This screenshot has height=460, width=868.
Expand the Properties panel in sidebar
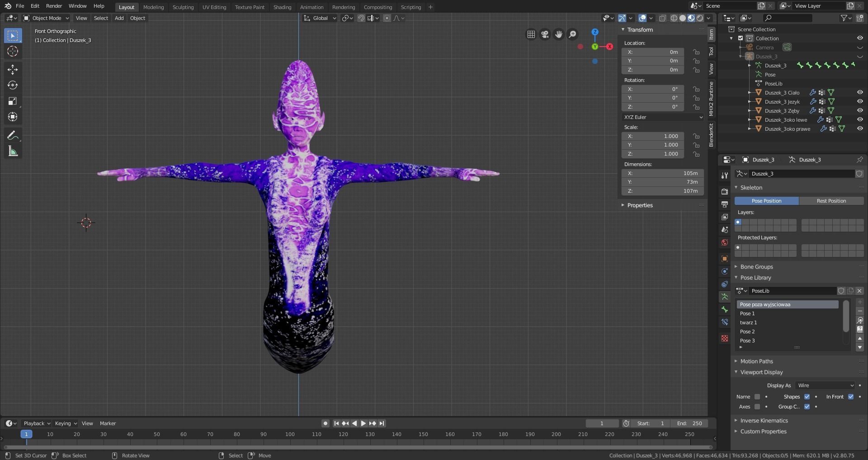click(639, 205)
